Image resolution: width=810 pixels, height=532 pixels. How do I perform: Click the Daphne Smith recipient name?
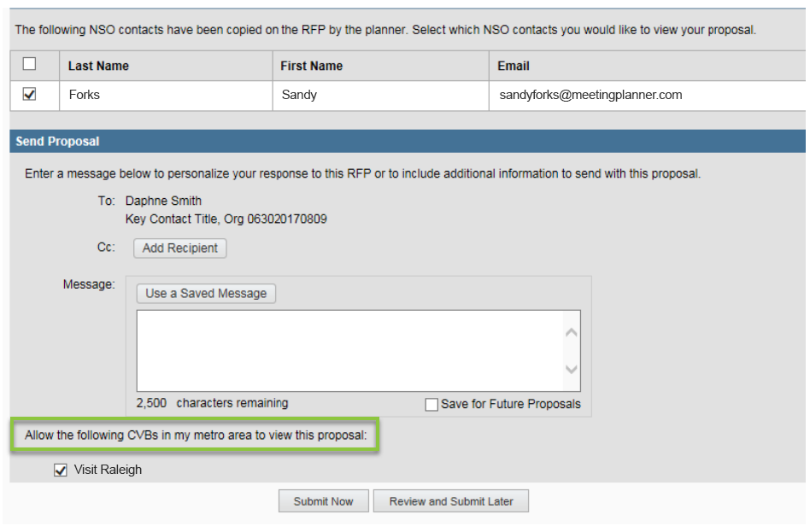click(163, 201)
